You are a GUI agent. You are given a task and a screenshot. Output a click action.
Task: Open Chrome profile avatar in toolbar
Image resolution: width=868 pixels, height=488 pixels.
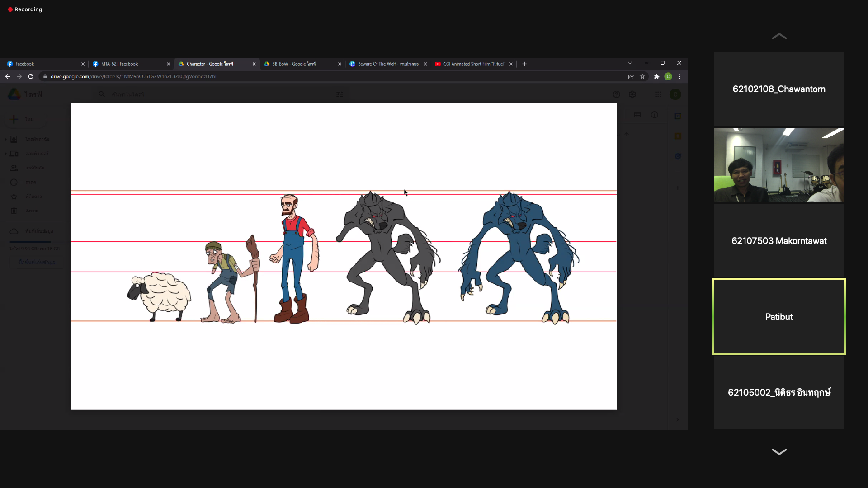(x=668, y=76)
